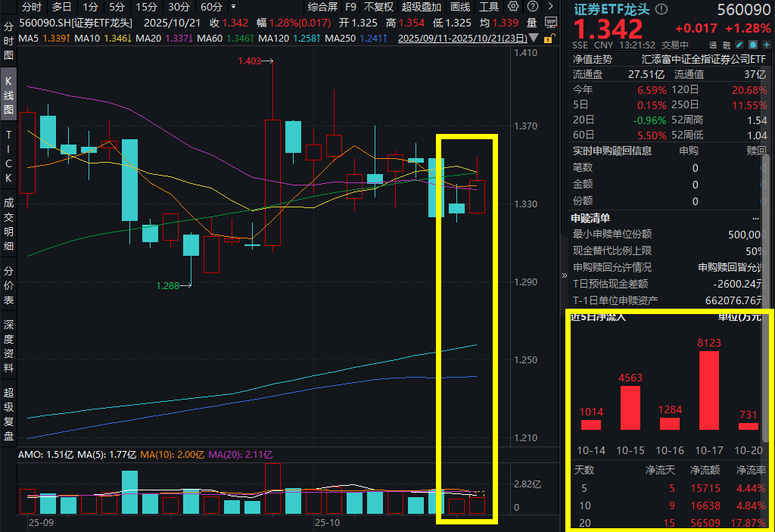Screen dimensions: 775x532
Task: Select the pencil edit icon beside the bell
Action: pos(739,43)
